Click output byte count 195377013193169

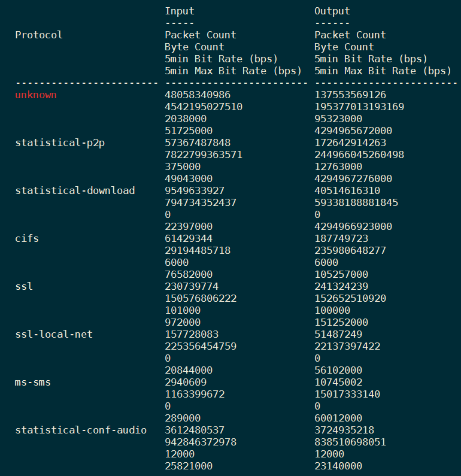coord(359,107)
